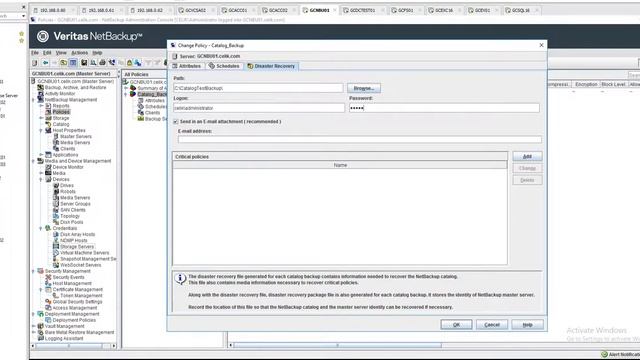
Task: Open Token Management node
Action: tap(81, 296)
